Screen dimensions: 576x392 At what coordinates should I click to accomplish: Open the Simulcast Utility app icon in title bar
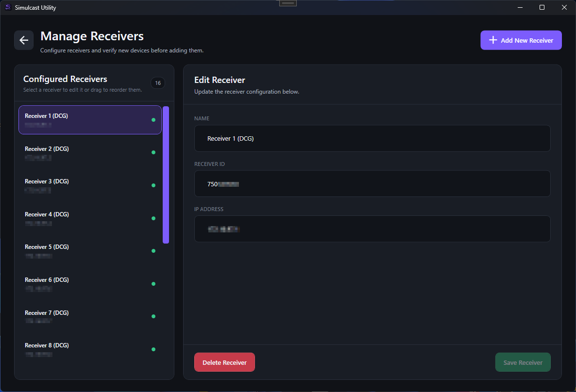[x=8, y=7]
